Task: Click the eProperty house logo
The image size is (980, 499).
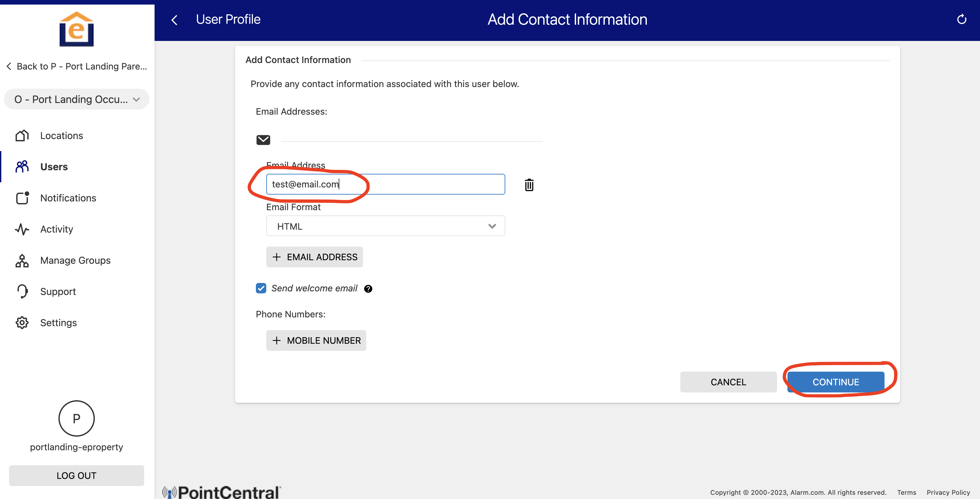Action: 76,30
